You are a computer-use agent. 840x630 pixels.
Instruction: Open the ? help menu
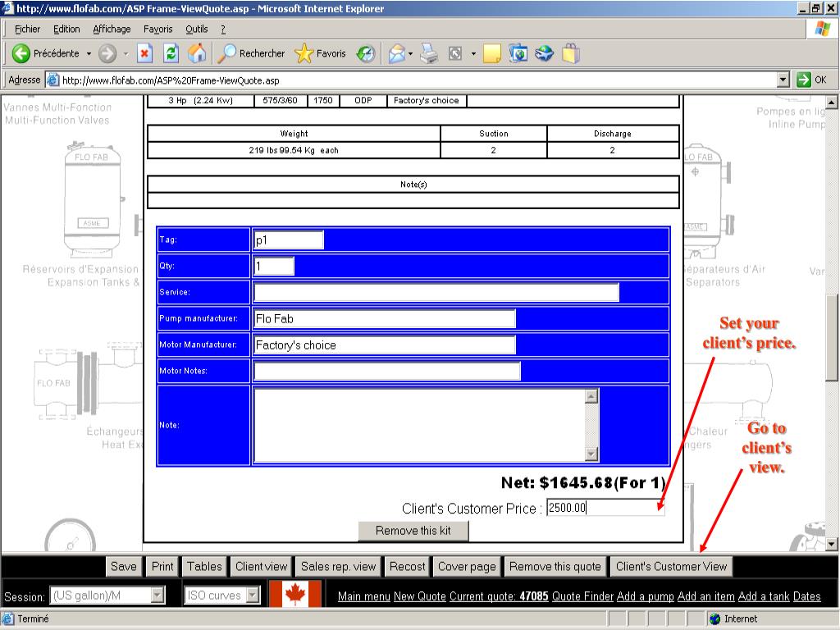coord(223,30)
